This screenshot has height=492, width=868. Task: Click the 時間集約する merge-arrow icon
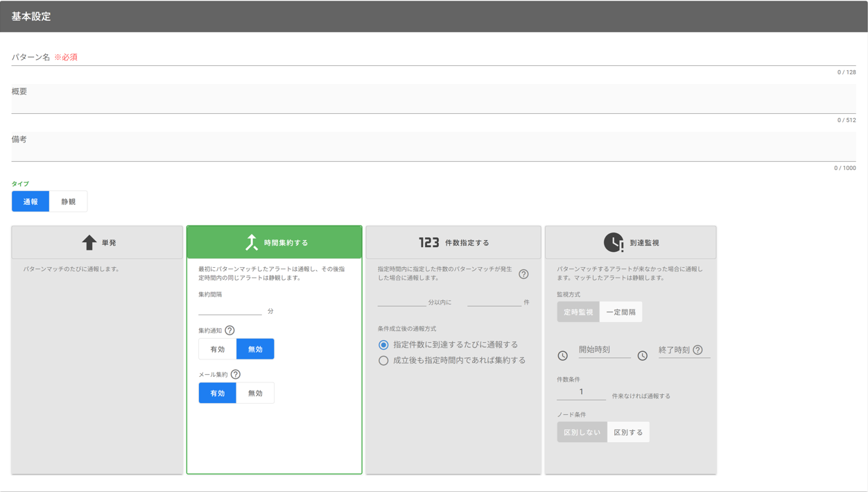pyautogui.click(x=252, y=242)
